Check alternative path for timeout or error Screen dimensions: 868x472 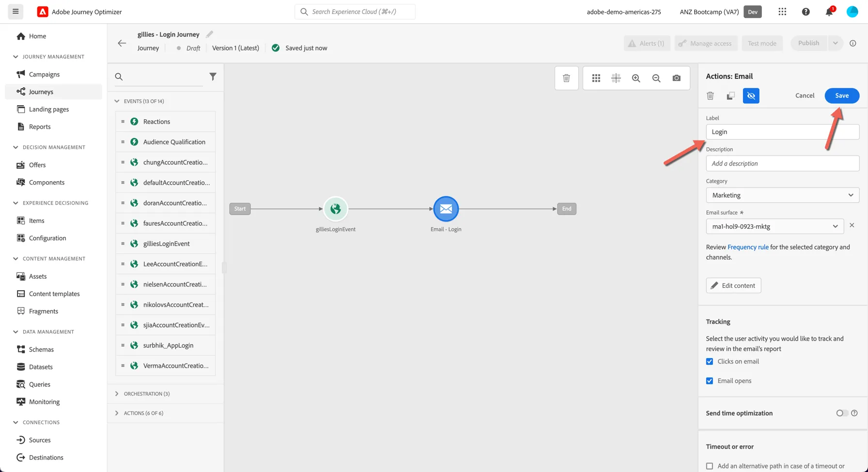tap(710, 466)
